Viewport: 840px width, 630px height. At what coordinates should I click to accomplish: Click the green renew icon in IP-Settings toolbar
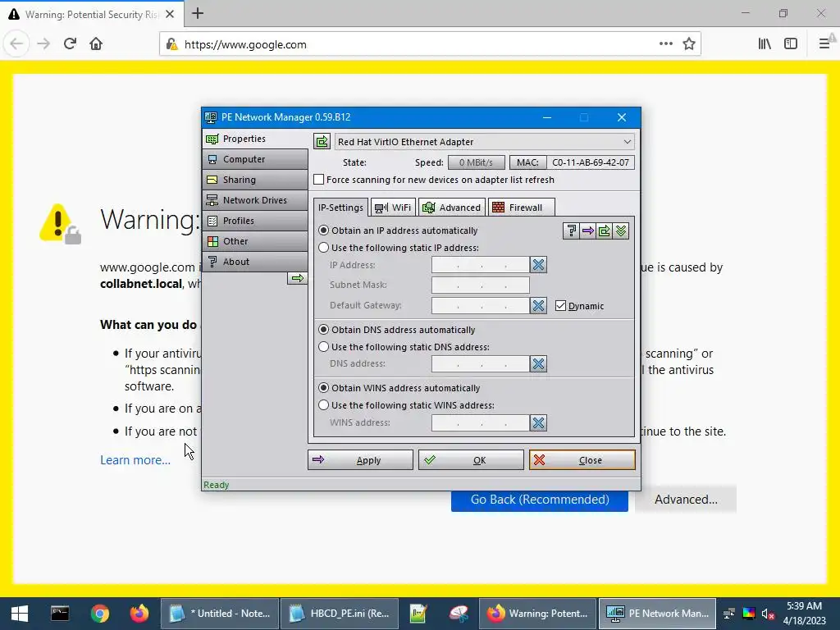605,231
